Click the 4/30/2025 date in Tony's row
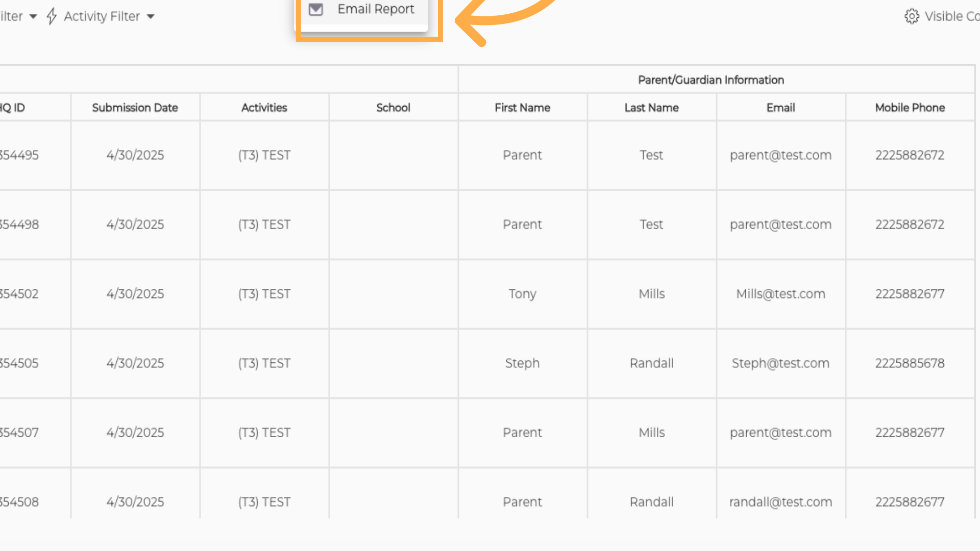This screenshot has width=980, height=551. [135, 294]
